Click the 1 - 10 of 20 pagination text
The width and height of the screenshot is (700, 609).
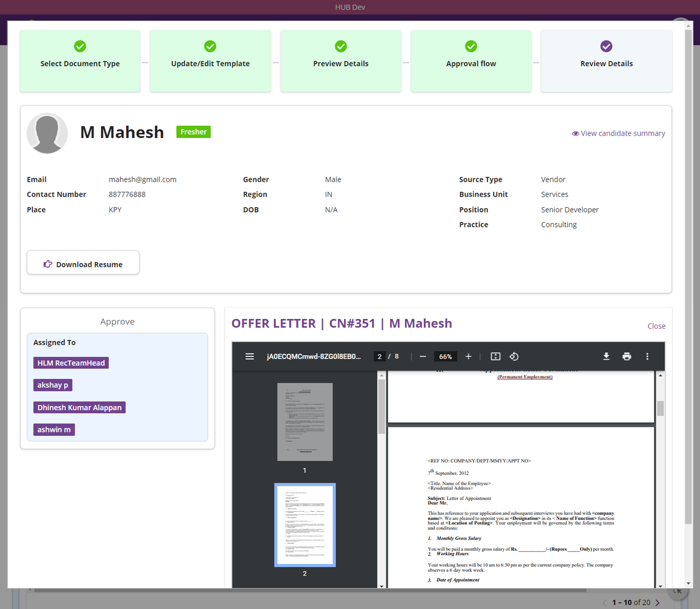[x=631, y=603]
